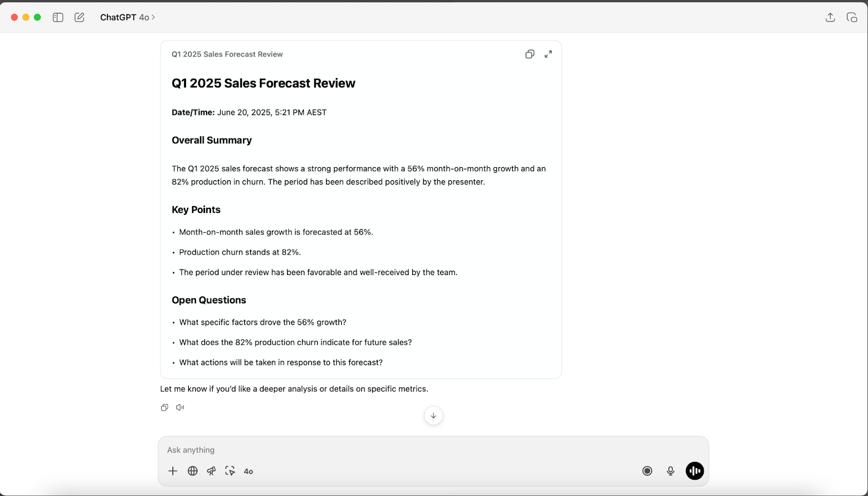Open the Q1 2025 Sales Forecast Review canvas
This screenshot has width=868, height=496.
[227, 54]
